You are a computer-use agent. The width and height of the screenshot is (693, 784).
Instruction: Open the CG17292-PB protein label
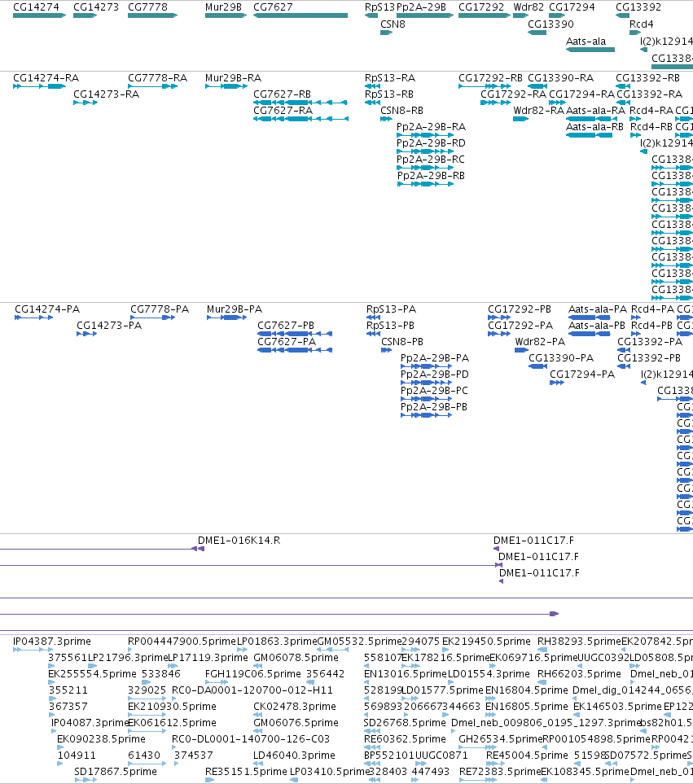point(520,309)
